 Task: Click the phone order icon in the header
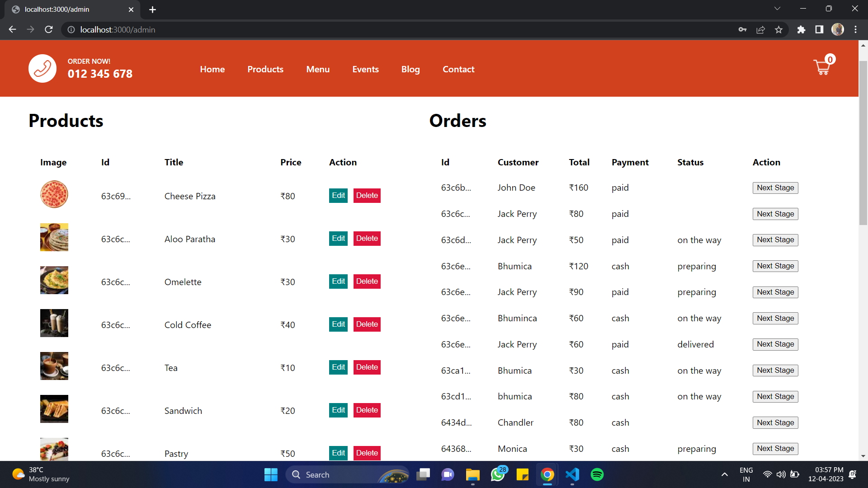(x=42, y=68)
